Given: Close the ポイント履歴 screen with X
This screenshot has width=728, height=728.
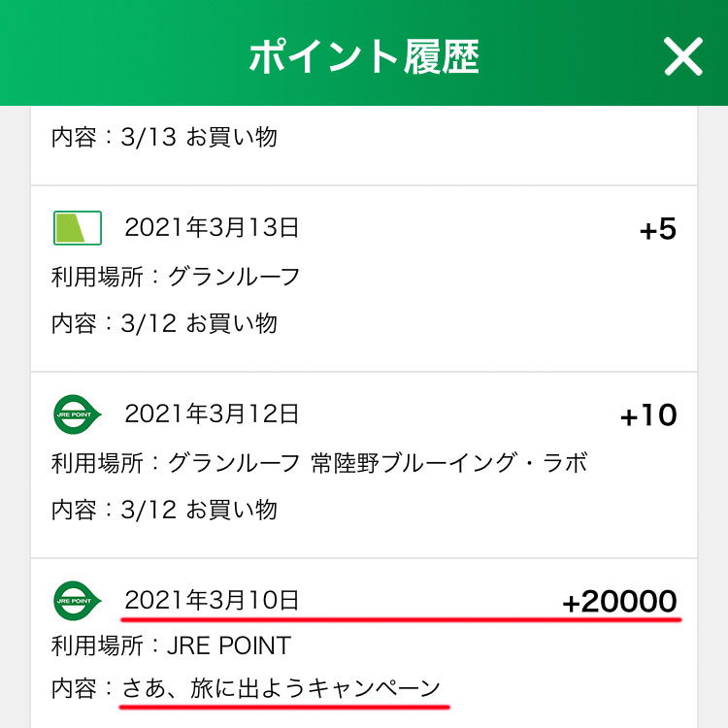Looking at the screenshot, I should point(682,56).
